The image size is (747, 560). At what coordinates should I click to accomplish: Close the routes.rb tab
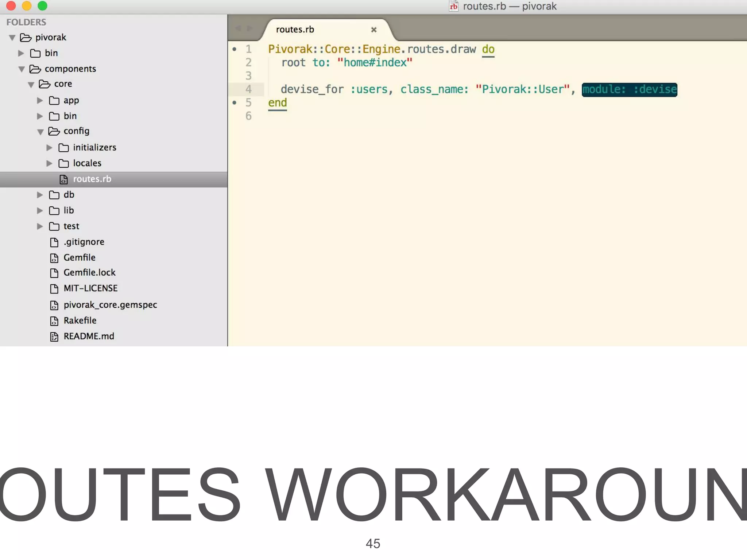pyautogui.click(x=373, y=30)
